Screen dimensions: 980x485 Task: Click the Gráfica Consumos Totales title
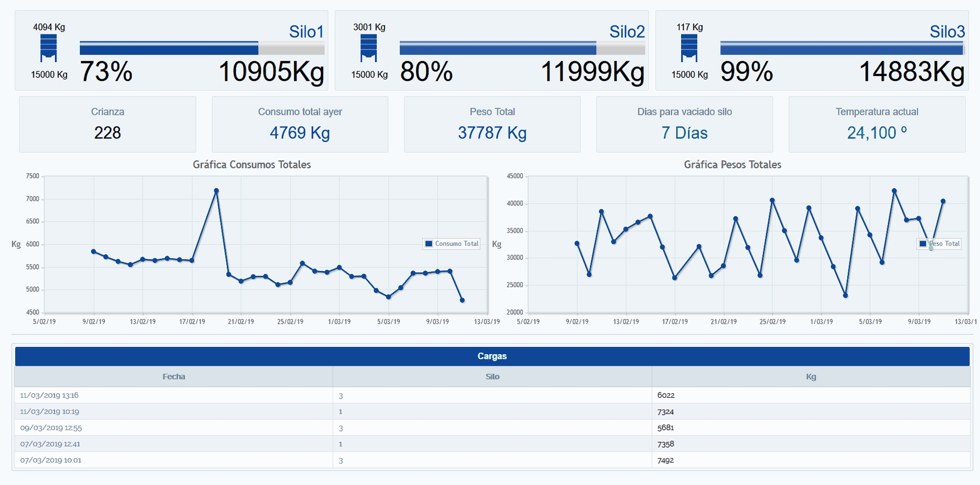click(252, 165)
